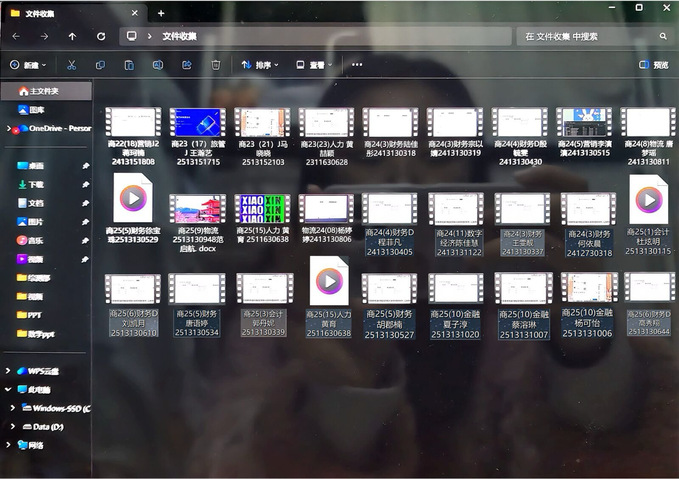Click the Copy icon in toolbar
Screen dimensions: 679x479
pyautogui.click(x=100, y=65)
